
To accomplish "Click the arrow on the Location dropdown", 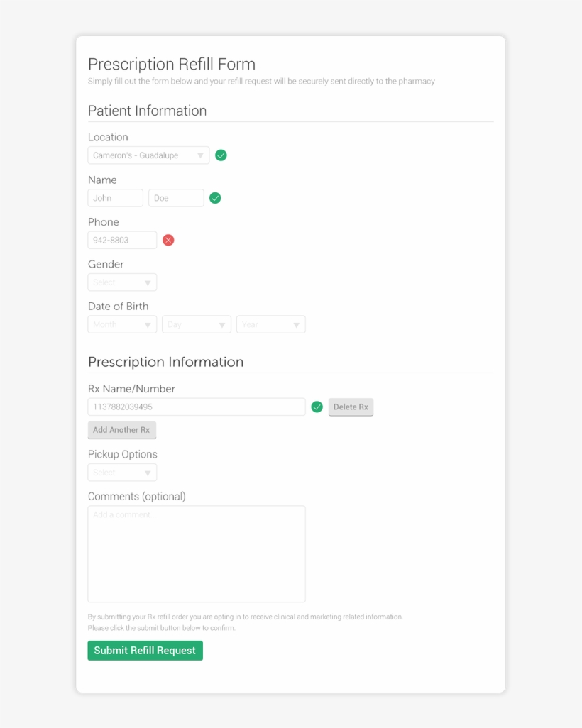I will pos(200,155).
